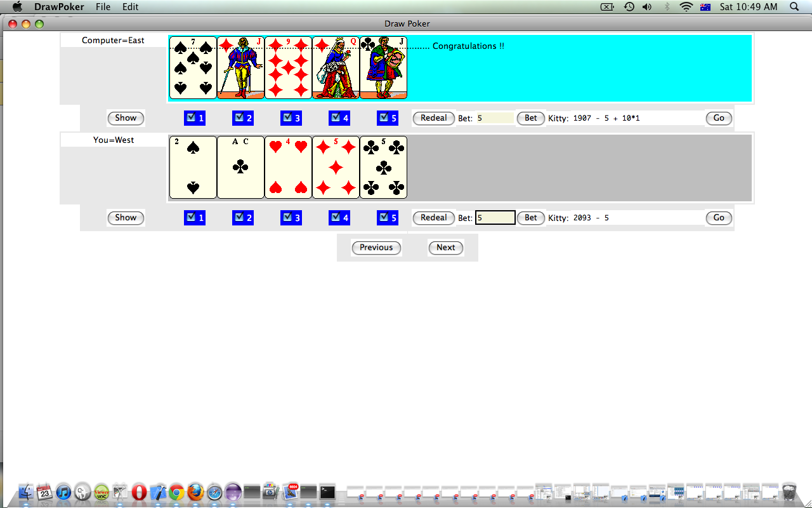Viewport: 812px width, 508px height.
Task: Launch Google Chrome from the Dock
Action: (176, 492)
